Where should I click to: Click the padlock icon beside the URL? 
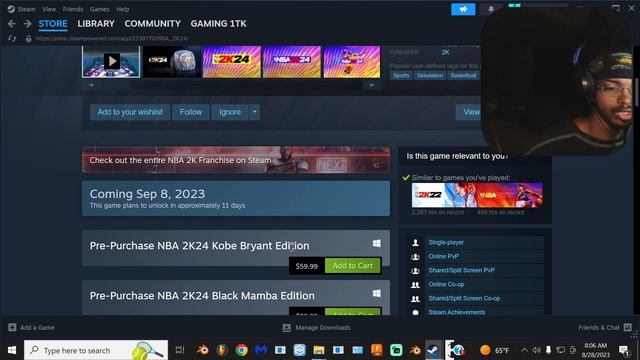[x=28, y=38]
